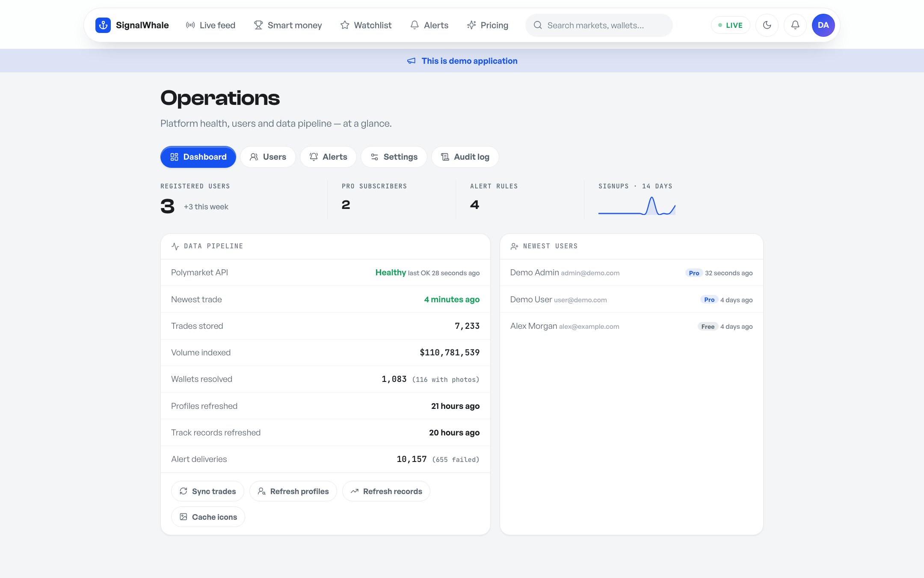Click the Sync trades button
The width and height of the screenshot is (924, 578).
point(207,491)
